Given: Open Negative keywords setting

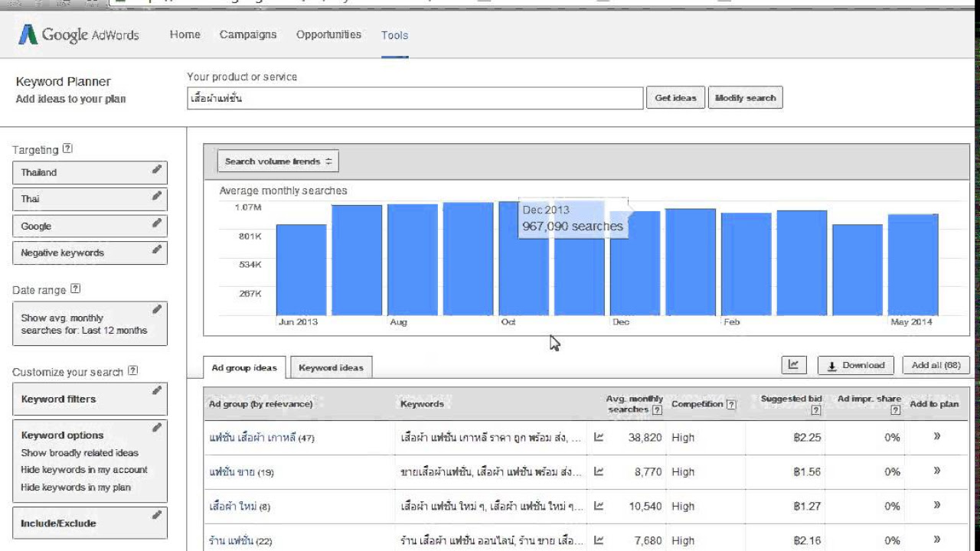Looking at the screenshot, I should pyautogui.click(x=90, y=253).
